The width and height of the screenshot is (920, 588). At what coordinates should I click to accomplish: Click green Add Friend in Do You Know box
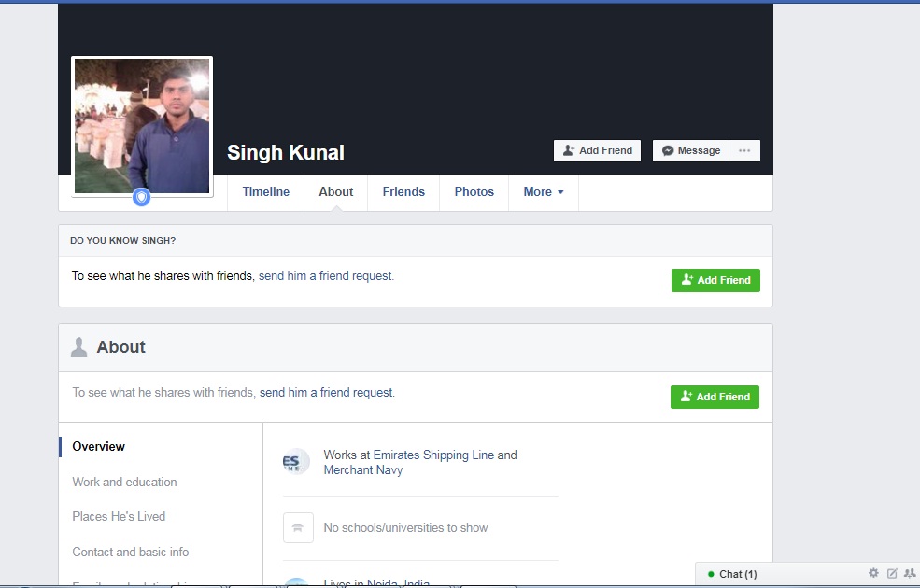(715, 280)
